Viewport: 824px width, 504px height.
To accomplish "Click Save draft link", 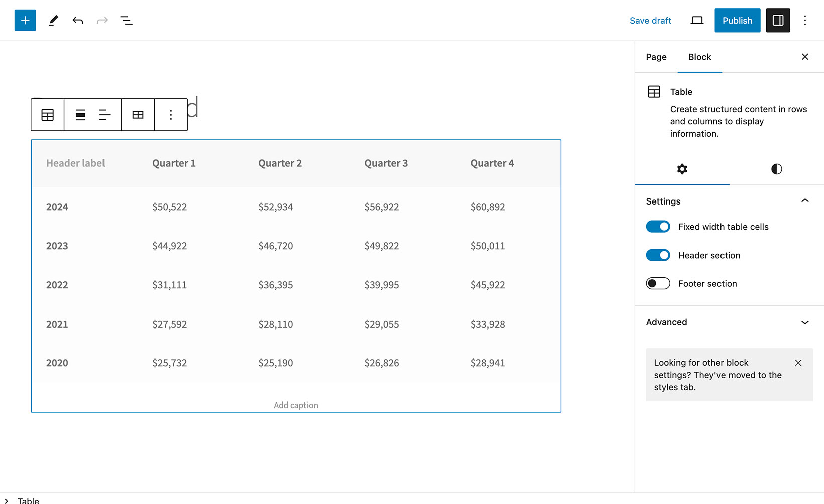I will pyautogui.click(x=650, y=21).
